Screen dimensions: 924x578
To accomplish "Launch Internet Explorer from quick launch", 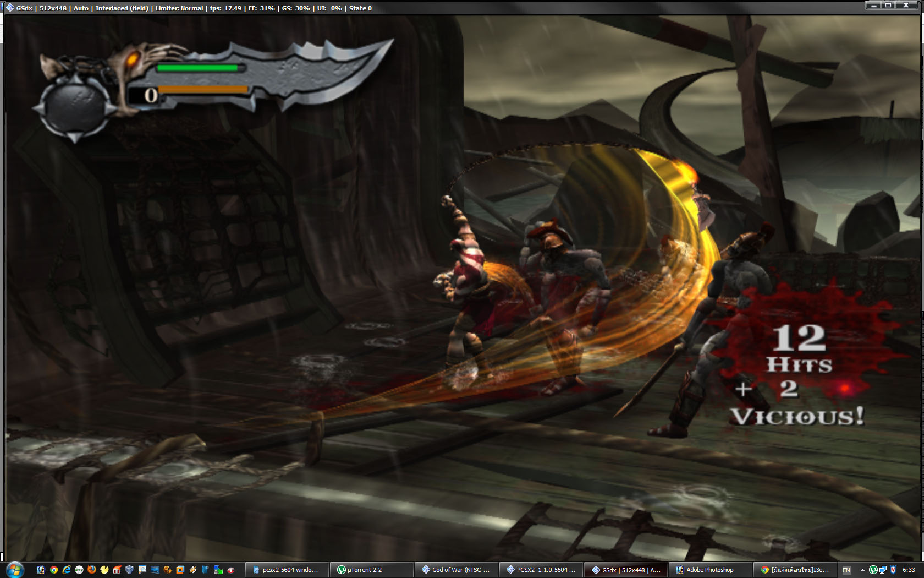I will coord(67,570).
